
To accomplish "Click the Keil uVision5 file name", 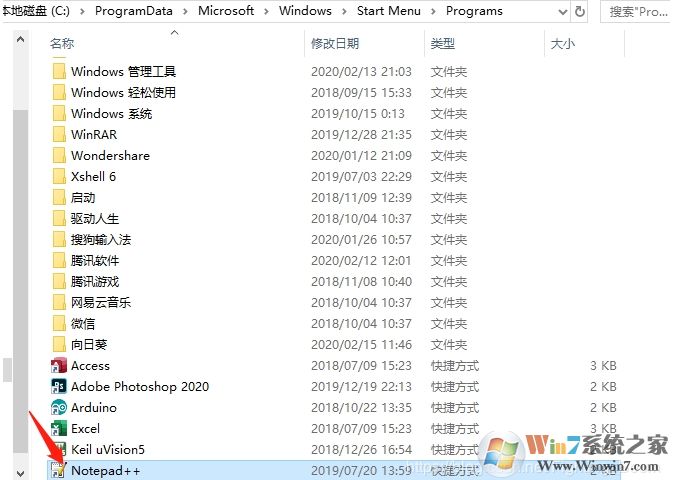I will coord(108,450).
